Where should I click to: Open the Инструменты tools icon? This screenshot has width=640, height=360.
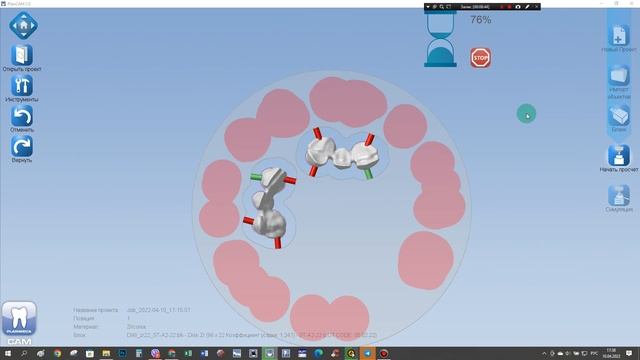click(22, 86)
